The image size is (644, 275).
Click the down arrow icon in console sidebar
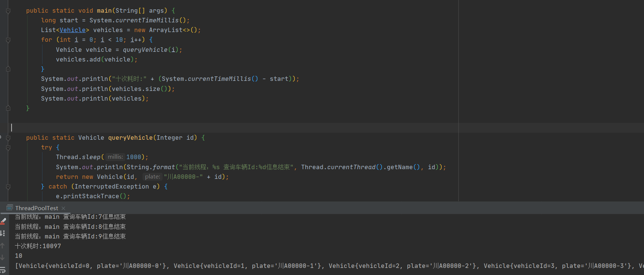pyautogui.click(x=3, y=257)
